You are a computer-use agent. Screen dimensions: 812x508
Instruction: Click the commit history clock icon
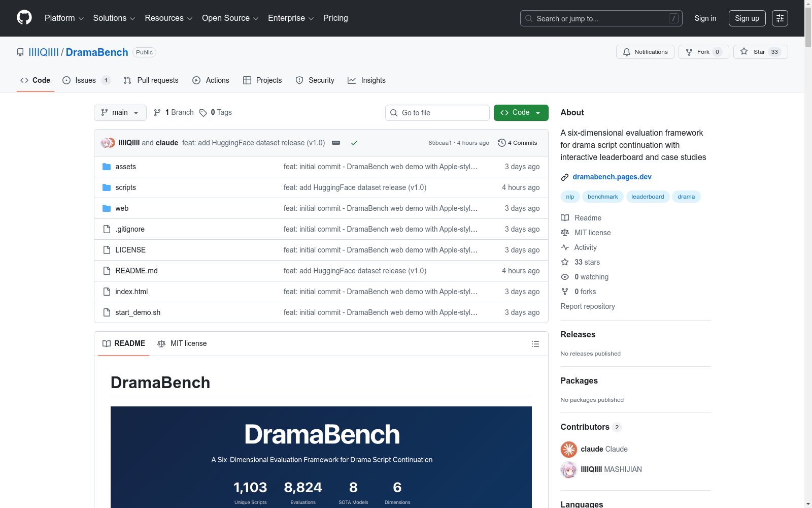click(502, 143)
